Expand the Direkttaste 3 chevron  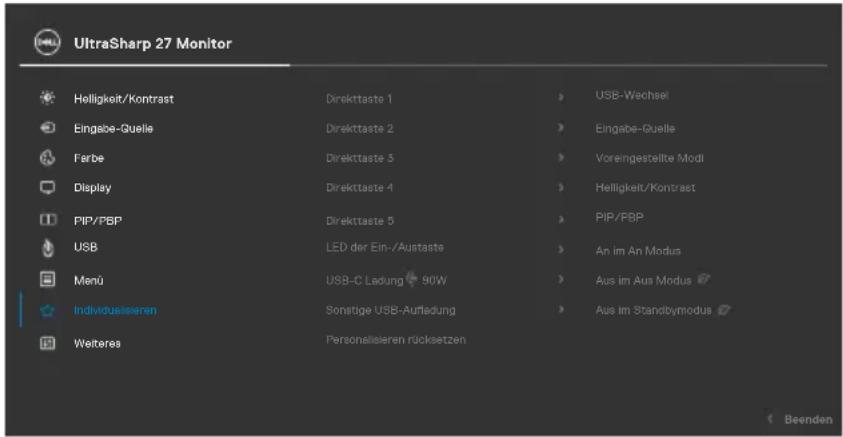click(561, 157)
